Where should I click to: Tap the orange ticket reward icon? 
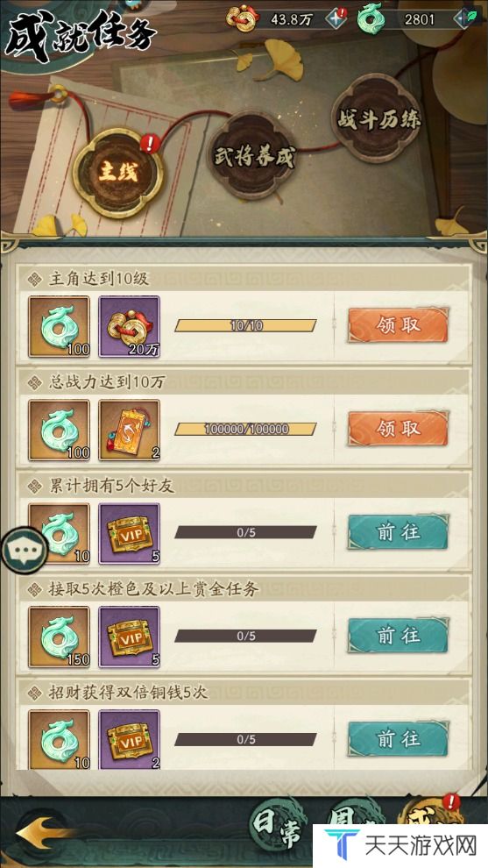130,430
